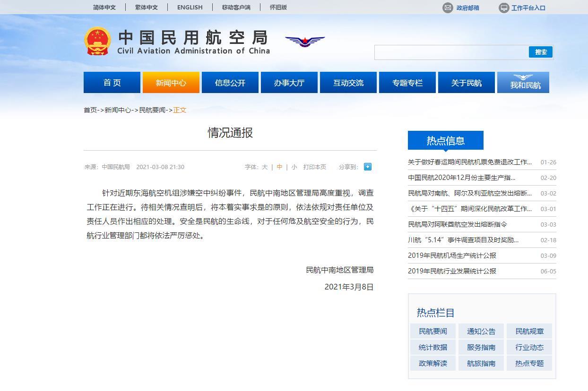Image resolution: width=588 pixels, height=391 pixels.
Task: Open 2019年民航机场生产统计公报
Action: click(x=452, y=255)
